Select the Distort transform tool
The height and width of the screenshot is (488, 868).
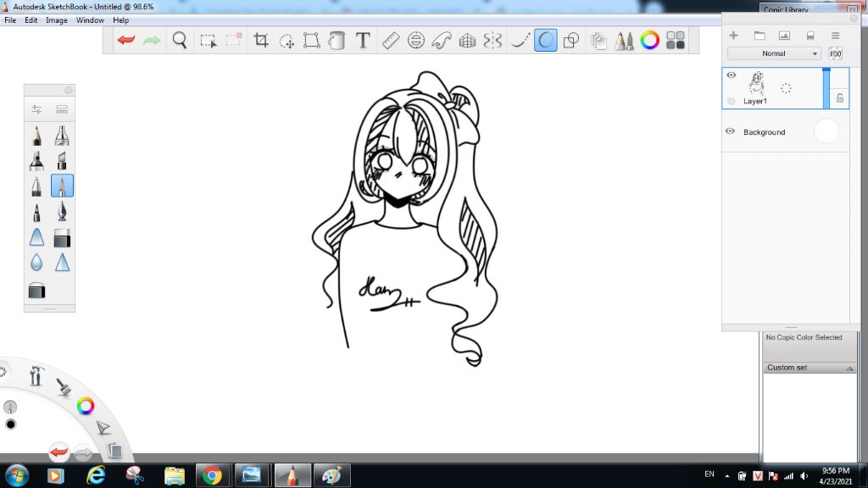(312, 40)
